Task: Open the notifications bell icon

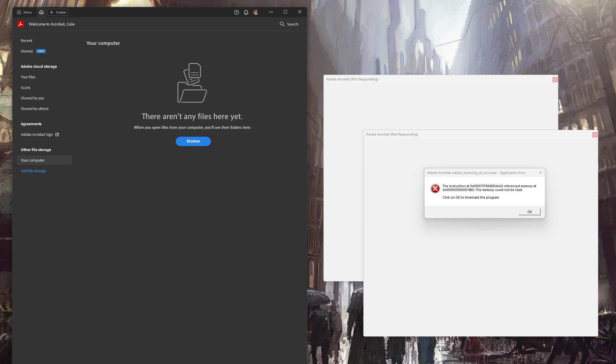Action: coord(246,12)
